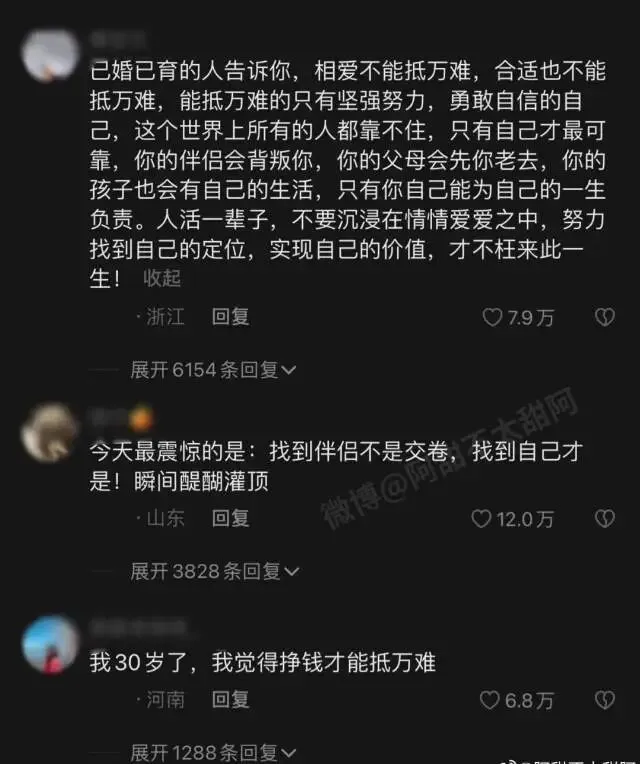Select comment text 我30岁了，我觉得挣钱才能抵万难
This screenshot has height=764, width=640.
pos(263,663)
